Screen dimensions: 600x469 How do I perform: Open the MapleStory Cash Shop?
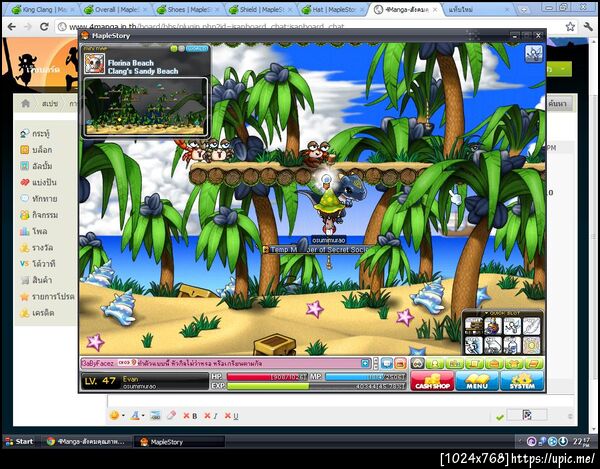[432, 381]
